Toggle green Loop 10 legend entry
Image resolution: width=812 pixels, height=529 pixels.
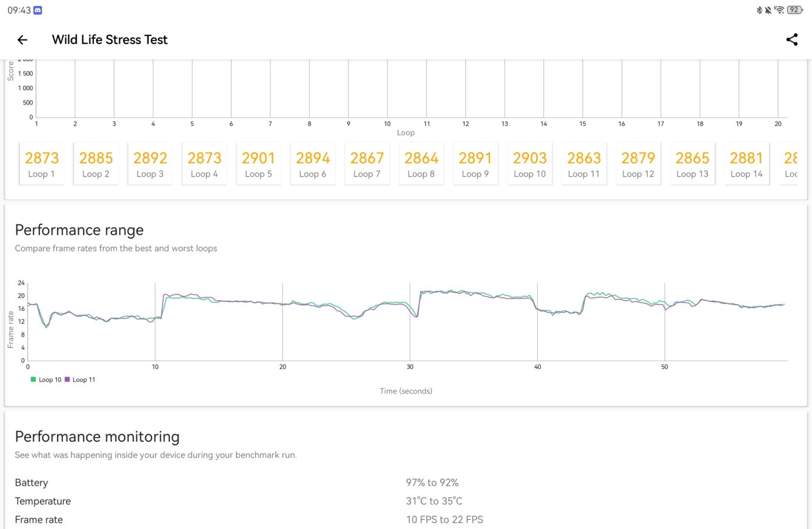pos(46,380)
